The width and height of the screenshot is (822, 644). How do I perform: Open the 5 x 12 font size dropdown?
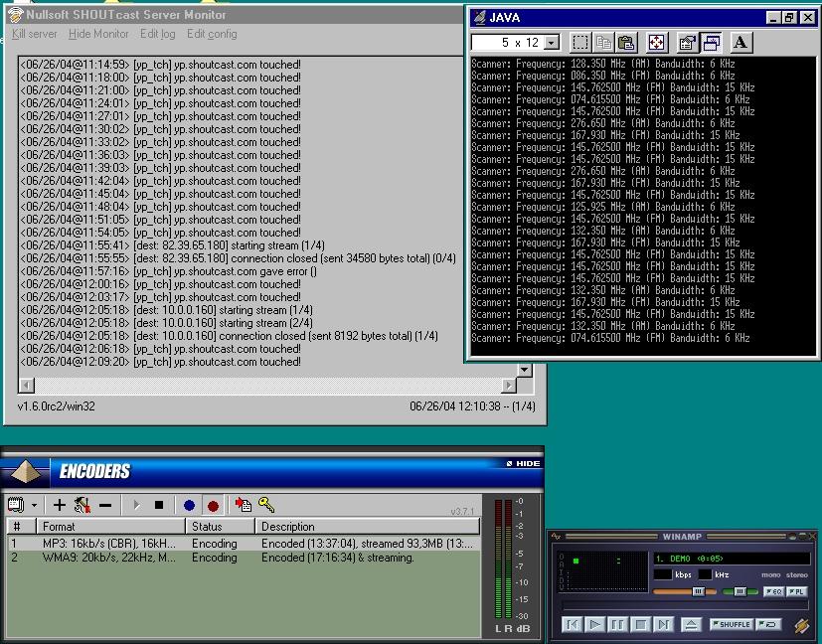click(x=551, y=42)
